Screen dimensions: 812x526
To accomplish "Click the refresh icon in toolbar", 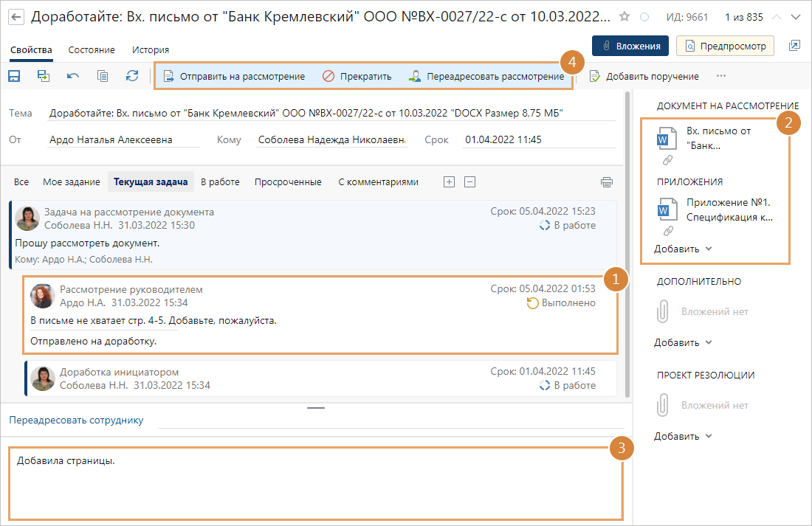I will pos(132,76).
